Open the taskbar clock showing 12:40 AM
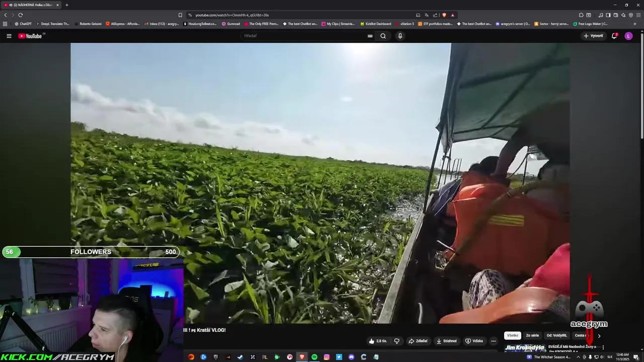The height and width of the screenshot is (362, 644). [622, 357]
